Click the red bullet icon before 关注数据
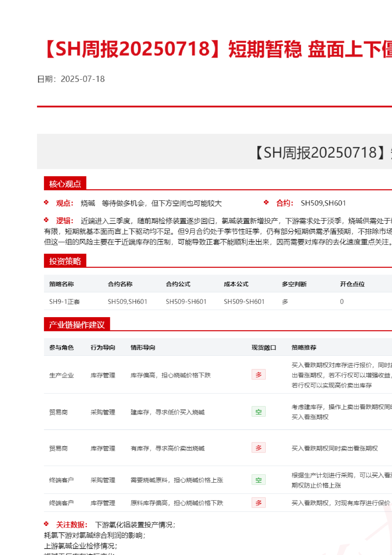Viewport: 392px width, 555px height. [x=46, y=524]
